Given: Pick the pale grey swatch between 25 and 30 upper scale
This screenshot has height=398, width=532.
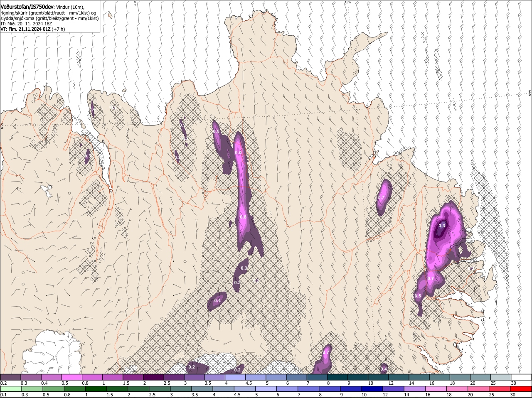Looking at the screenshot, I should 501,377.
